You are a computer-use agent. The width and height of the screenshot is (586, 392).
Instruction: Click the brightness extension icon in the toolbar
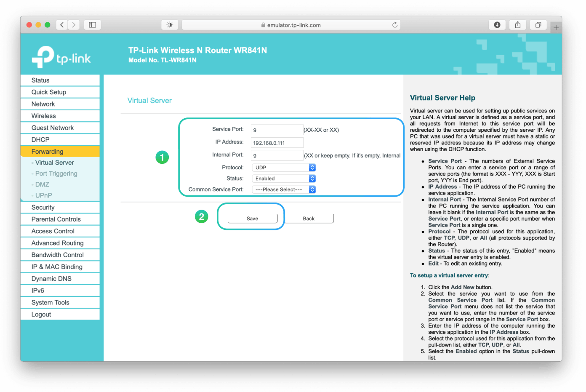pyautogui.click(x=170, y=25)
